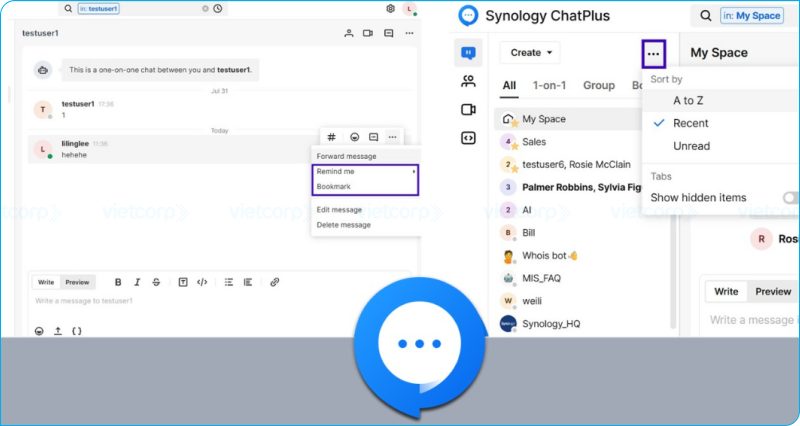Insert hyperlink icon in editor
This screenshot has height=426, width=800.
(274, 282)
